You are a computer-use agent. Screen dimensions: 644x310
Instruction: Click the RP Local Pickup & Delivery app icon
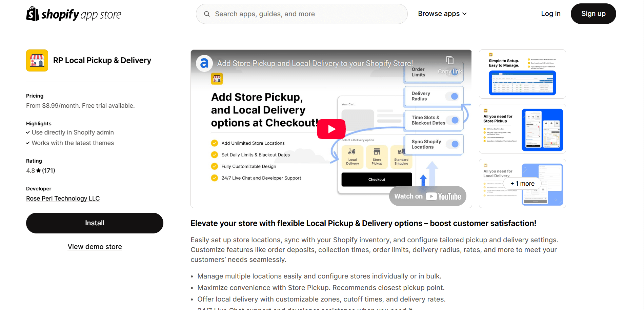(37, 60)
